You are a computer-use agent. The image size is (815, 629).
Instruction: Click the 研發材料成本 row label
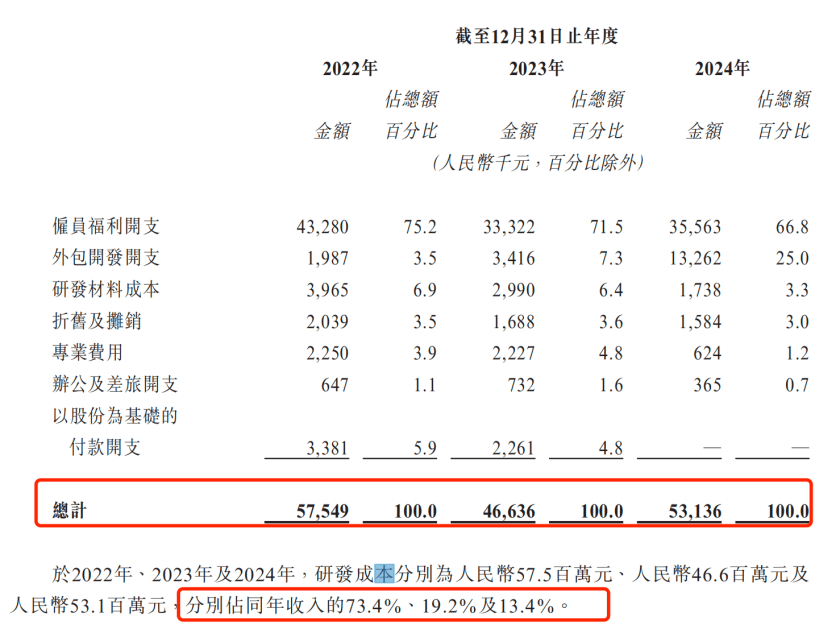click(106, 290)
